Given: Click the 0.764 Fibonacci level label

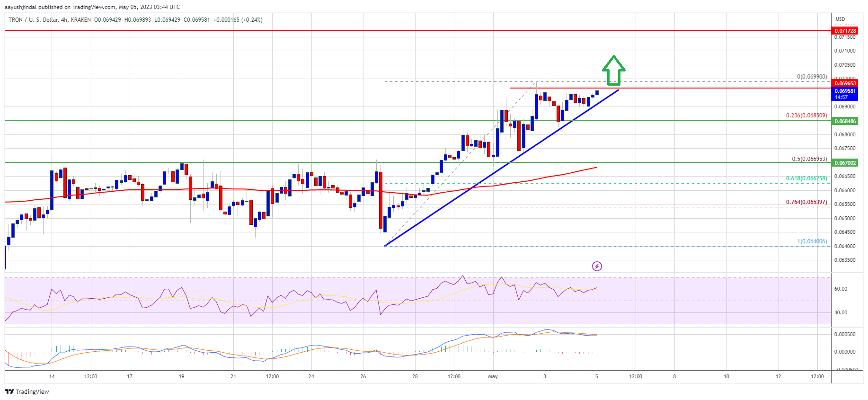Looking at the screenshot, I should pyautogui.click(x=806, y=202).
